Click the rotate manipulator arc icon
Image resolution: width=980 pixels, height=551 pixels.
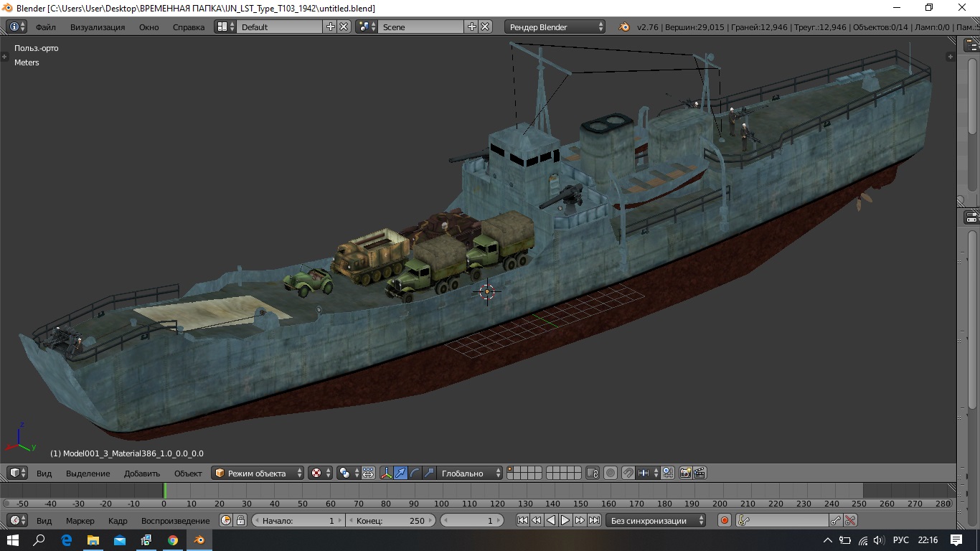point(415,474)
